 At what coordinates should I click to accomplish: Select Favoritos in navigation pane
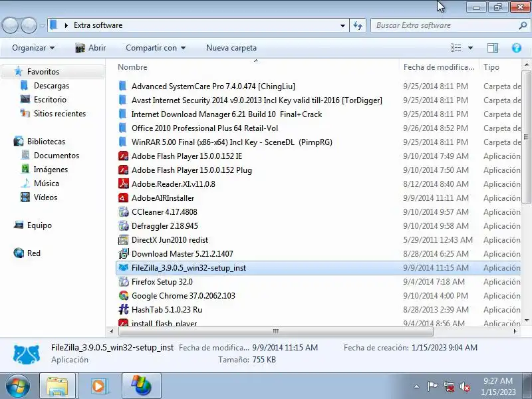(43, 72)
